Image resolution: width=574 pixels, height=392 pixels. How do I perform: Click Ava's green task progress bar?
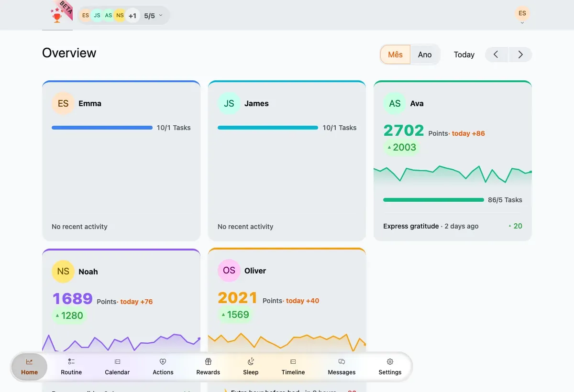[433, 200]
